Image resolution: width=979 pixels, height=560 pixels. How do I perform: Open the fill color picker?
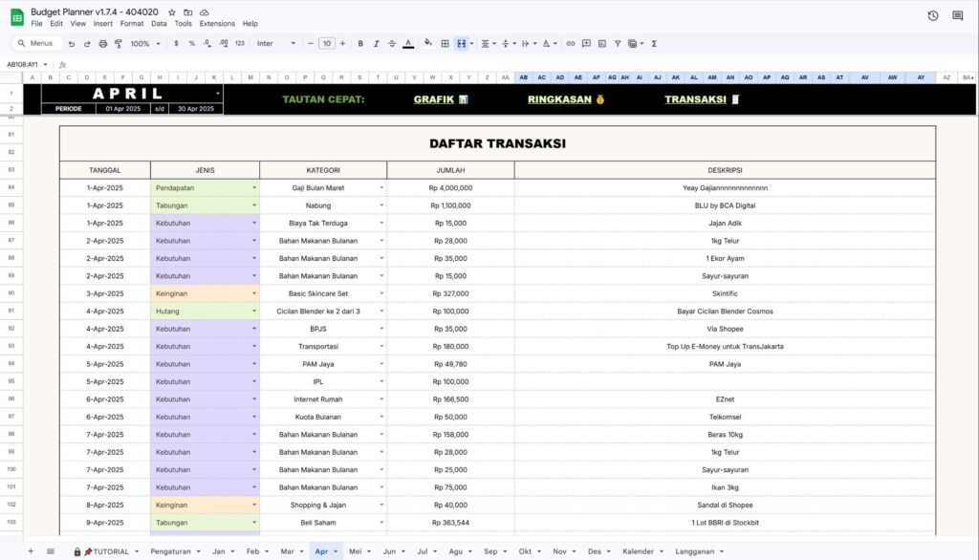click(427, 44)
